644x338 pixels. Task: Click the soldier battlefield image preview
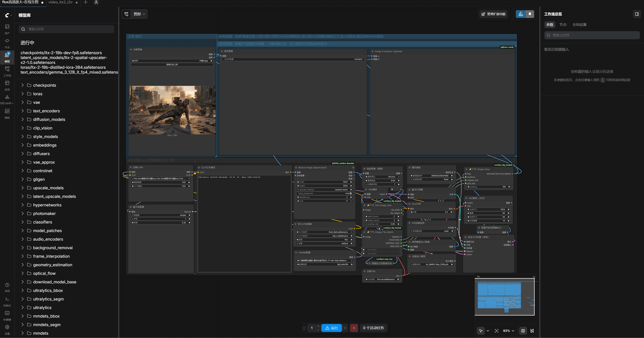tap(172, 110)
